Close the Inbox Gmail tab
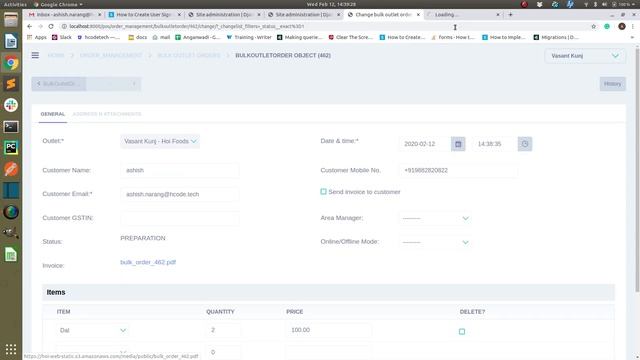 click(99, 15)
